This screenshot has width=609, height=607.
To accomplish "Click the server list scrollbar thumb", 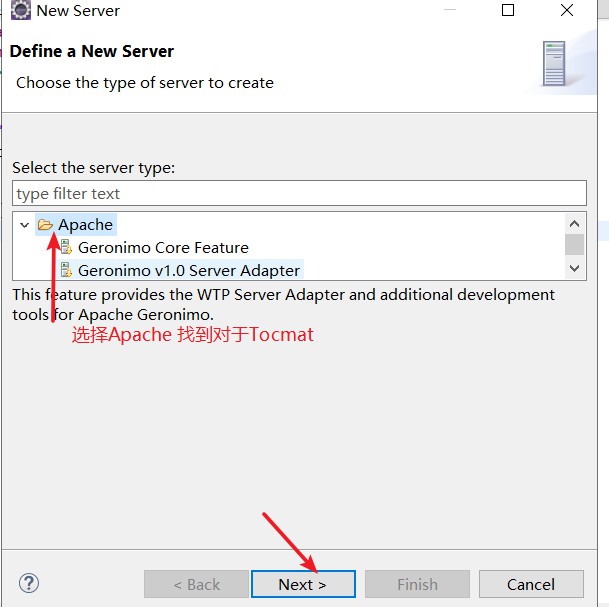I will (574, 244).
